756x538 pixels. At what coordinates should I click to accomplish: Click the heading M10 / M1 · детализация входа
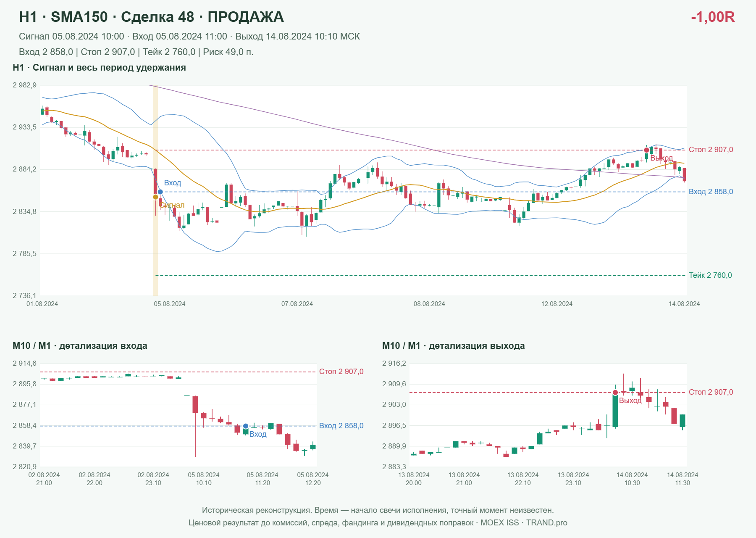click(x=80, y=346)
